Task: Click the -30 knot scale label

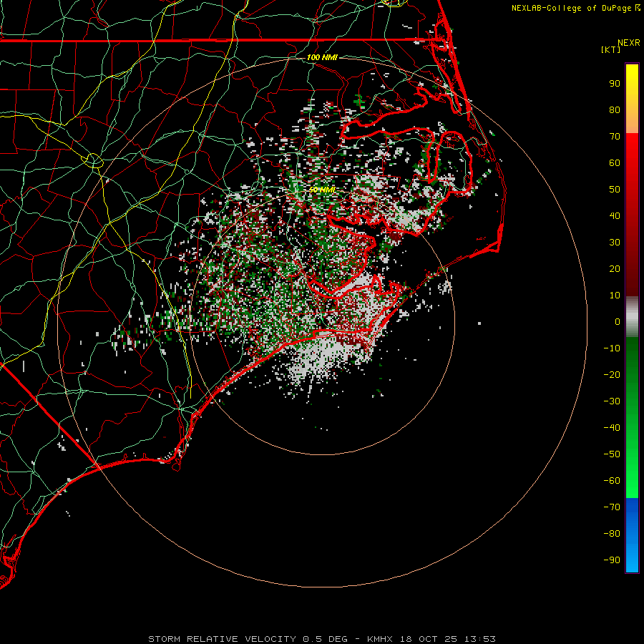Action: (x=612, y=401)
